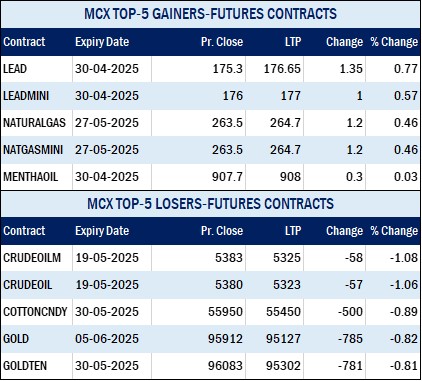Screen dimensions: 422x381
Task: Click CRUDEOIL change value -57
Action: tap(353, 285)
